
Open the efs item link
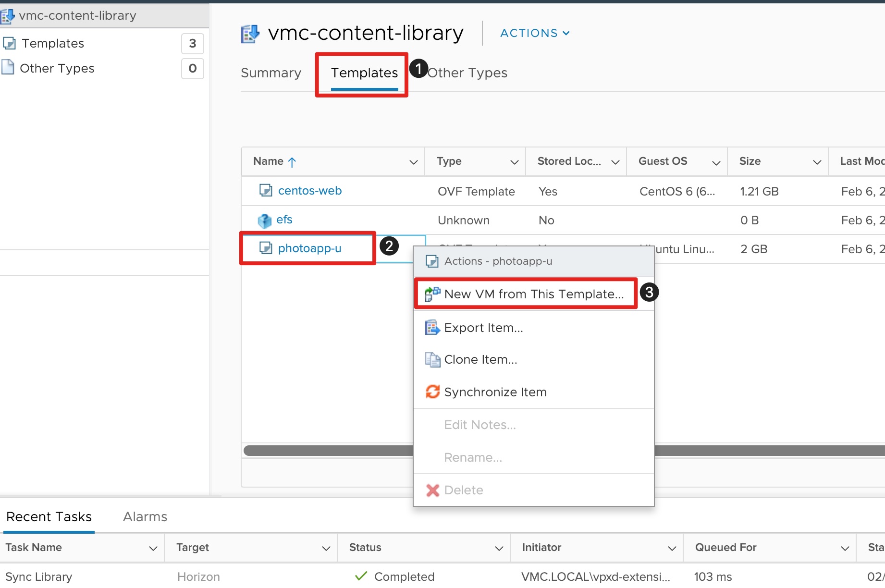(284, 220)
